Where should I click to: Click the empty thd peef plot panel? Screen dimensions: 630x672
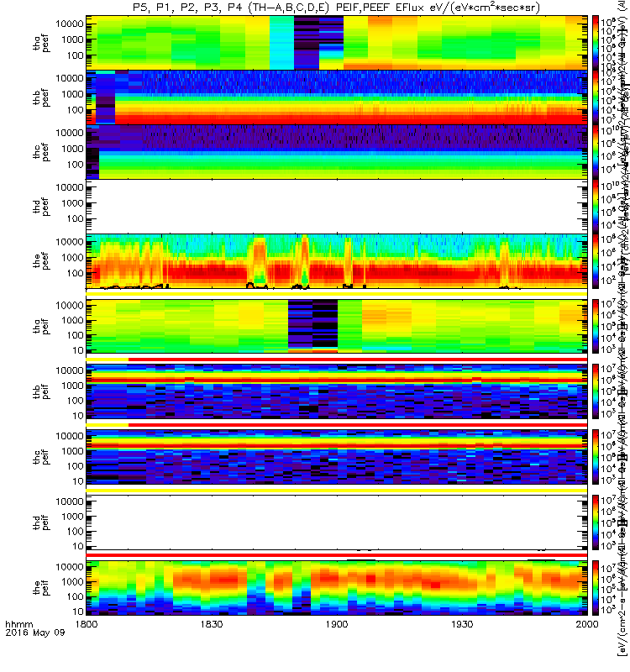pyautogui.click(x=337, y=206)
